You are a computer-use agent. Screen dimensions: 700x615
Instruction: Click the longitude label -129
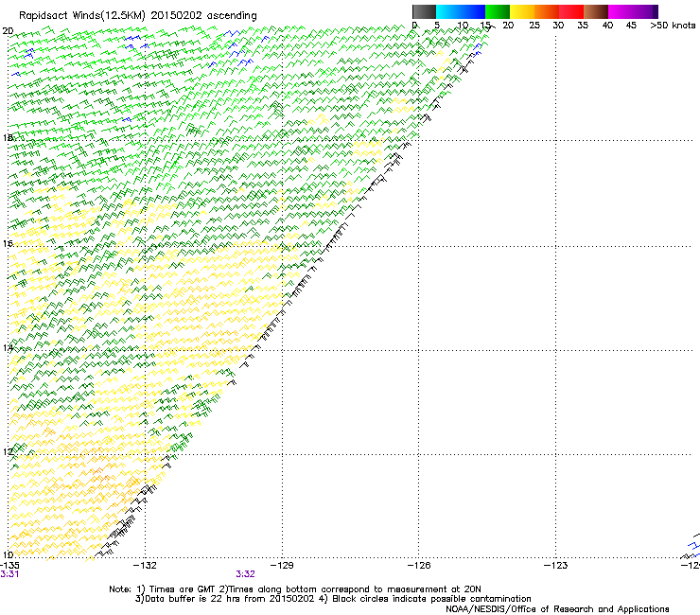(282, 565)
